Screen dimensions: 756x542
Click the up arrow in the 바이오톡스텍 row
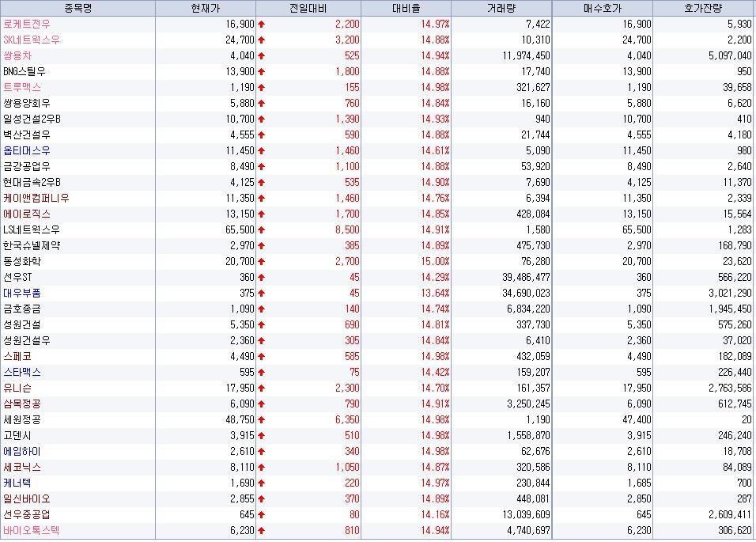pos(261,531)
